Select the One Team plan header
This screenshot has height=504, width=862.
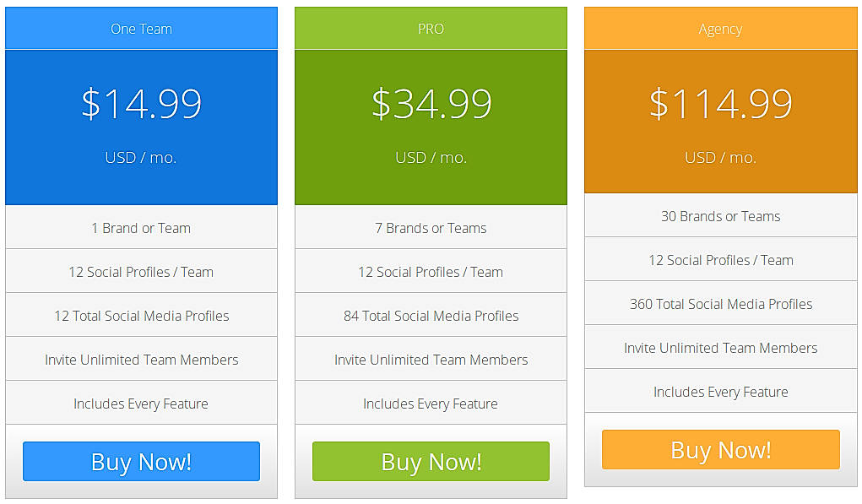(141, 29)
